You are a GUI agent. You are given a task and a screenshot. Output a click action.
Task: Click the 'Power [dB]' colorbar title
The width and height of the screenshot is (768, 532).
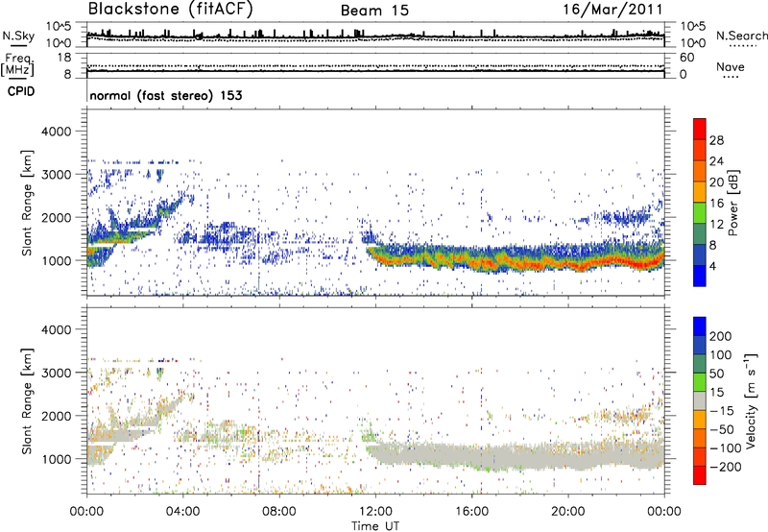pos(733,203)
